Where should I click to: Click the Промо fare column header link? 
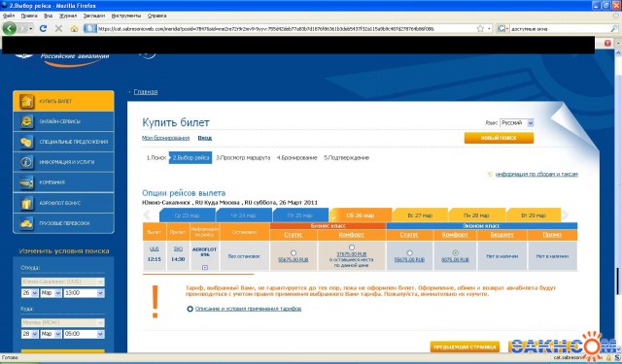(552, 235)
